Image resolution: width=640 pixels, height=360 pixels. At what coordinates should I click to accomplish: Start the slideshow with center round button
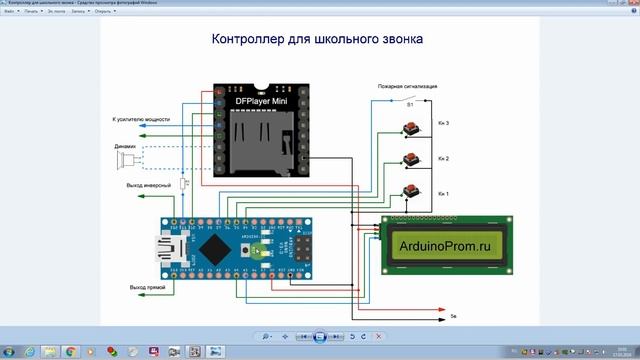(x=320, y=337)
